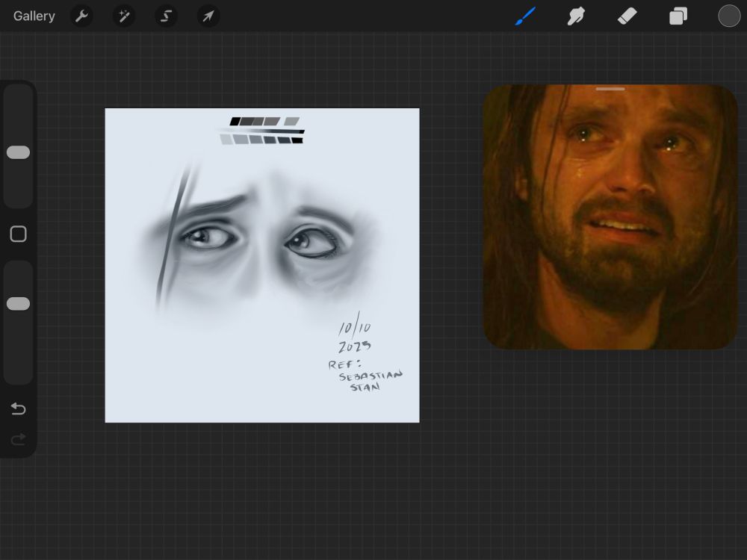Undo the last stroke
The height and width of the screenshot is (560, 747).
[x=18, y=408]
